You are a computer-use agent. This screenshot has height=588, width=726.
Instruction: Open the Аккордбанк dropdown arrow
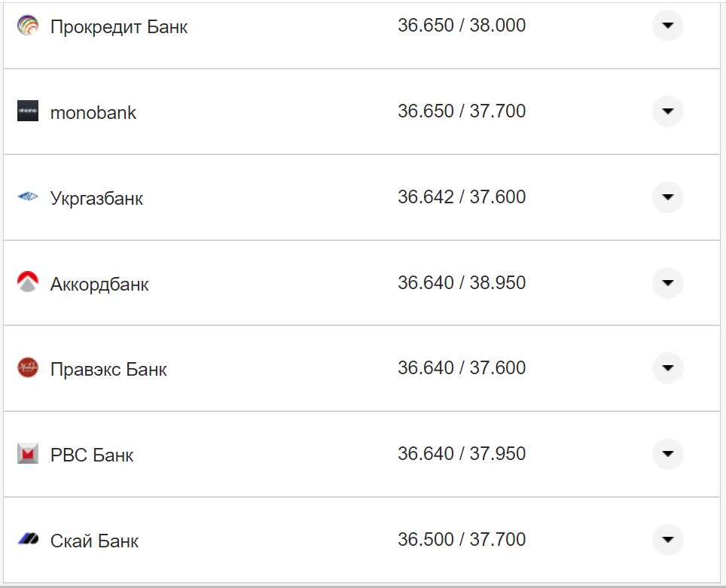[x=667, y=283]
